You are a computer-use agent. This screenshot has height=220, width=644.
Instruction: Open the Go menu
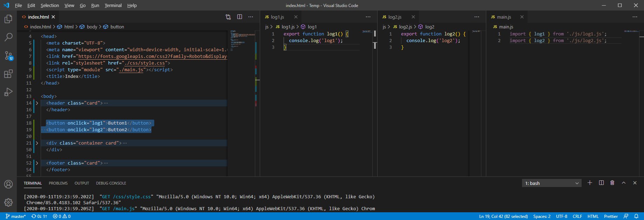pyautogui.click(x=83, y=5)
